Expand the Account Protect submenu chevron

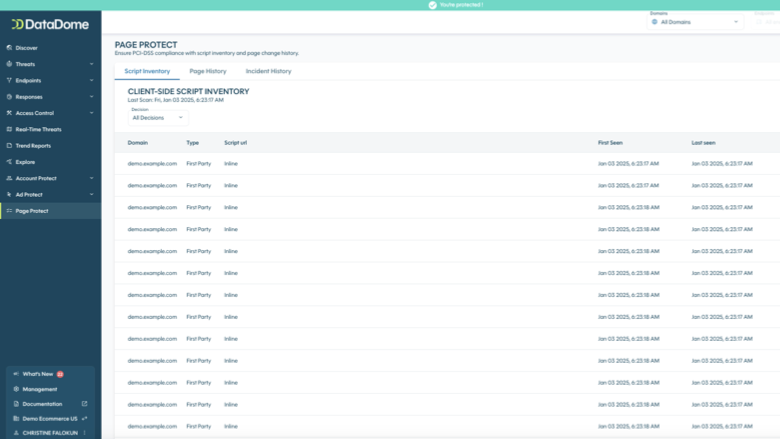92,178
